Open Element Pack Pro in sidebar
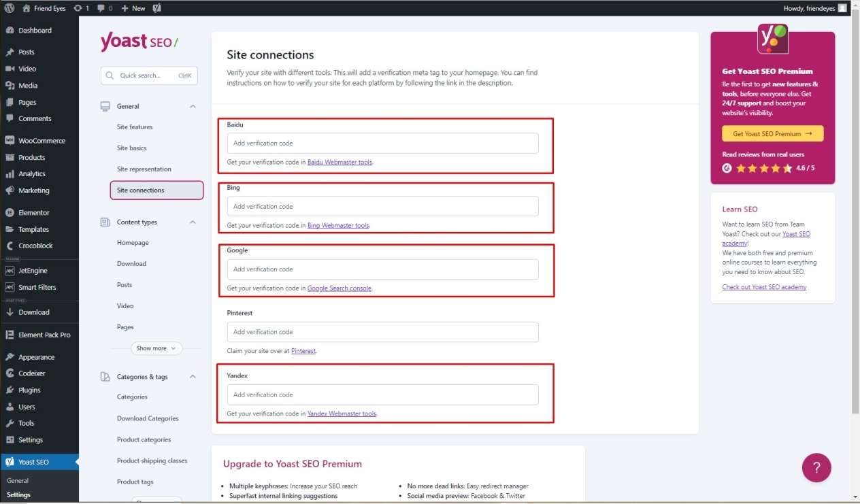The height and width of the screenshot is (504, 860). (x=44, y=335)
